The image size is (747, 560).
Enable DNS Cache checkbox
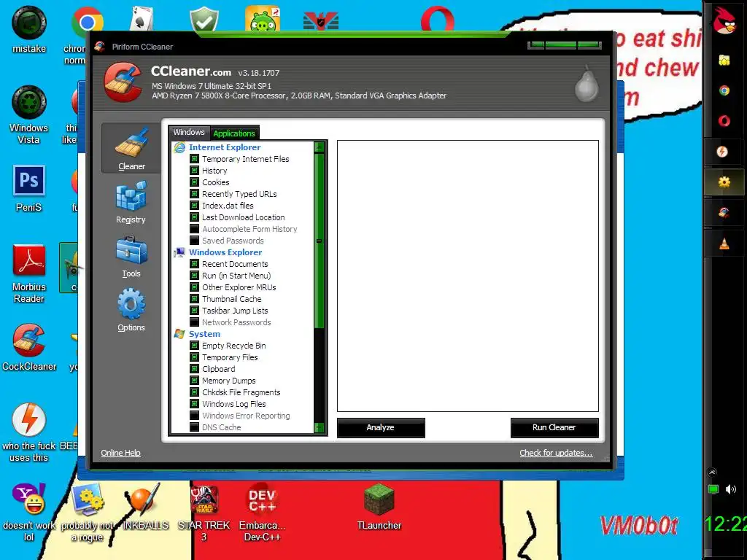194,427
